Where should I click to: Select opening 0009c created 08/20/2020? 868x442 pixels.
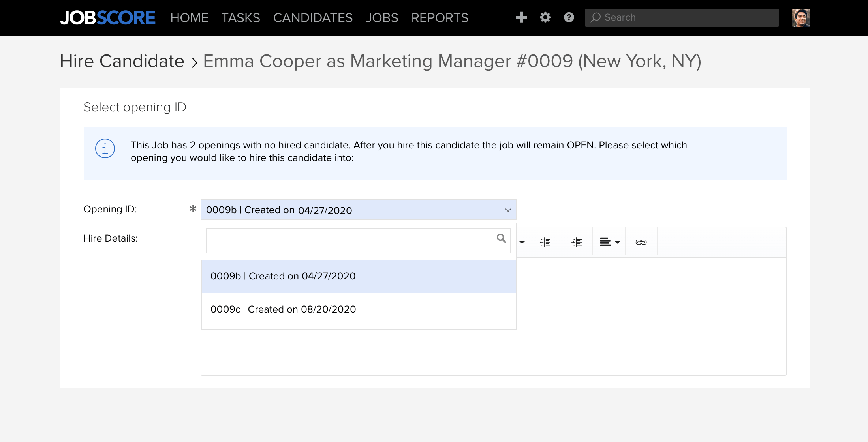click(283, 309)
